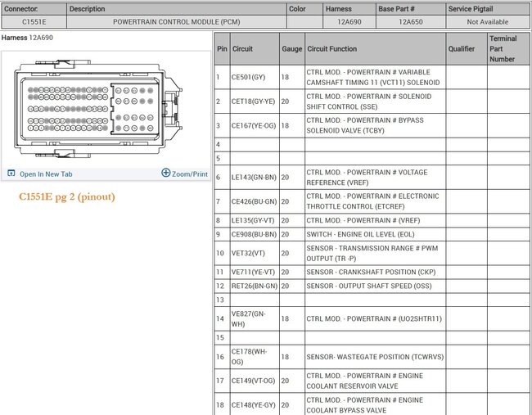Click the Harness header cell in top table
Screen dimensions: 532x415
[349, 9]
